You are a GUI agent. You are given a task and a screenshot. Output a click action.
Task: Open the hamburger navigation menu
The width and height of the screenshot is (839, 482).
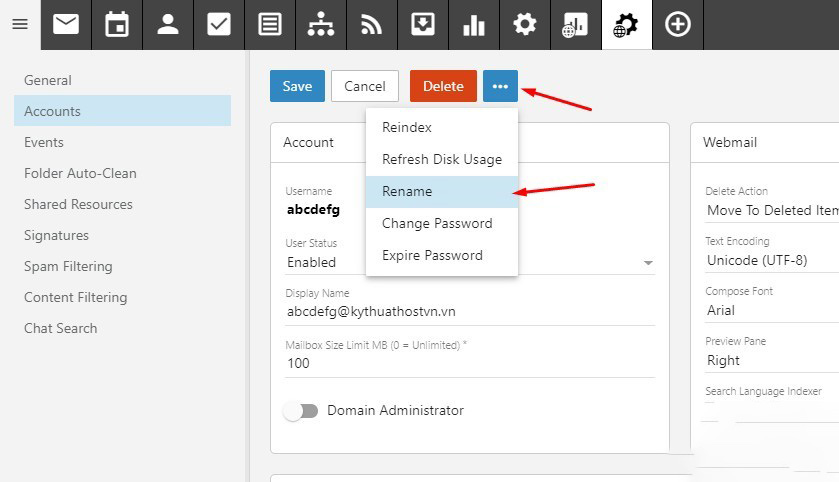[19, 24]
